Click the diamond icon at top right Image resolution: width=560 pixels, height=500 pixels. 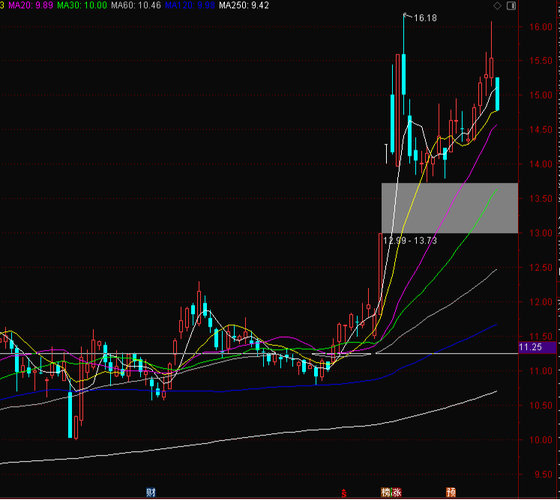pos(497,6)
